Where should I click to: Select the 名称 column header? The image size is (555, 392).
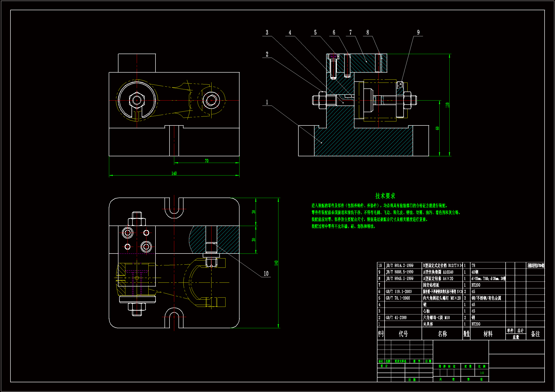coord(442,334)
